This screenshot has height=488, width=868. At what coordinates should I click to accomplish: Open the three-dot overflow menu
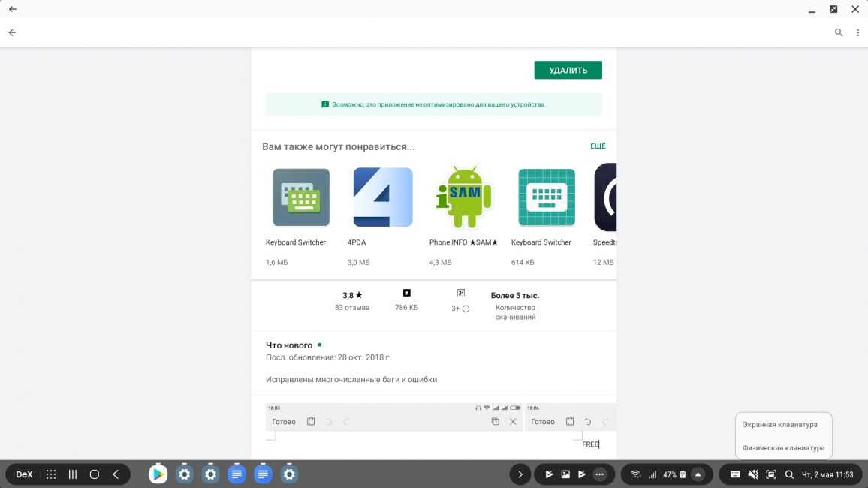point(857,33)
